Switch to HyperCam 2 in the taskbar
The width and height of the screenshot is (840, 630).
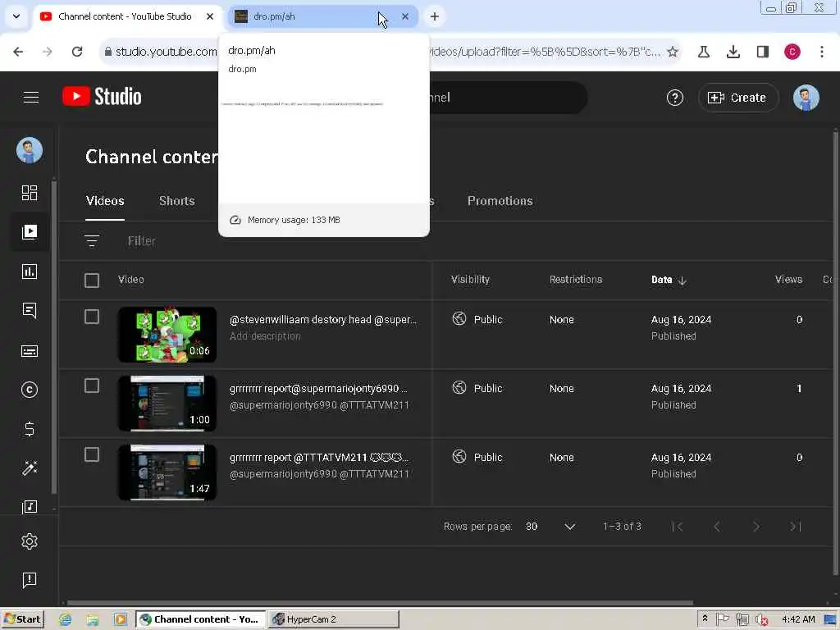click(333, 619)
